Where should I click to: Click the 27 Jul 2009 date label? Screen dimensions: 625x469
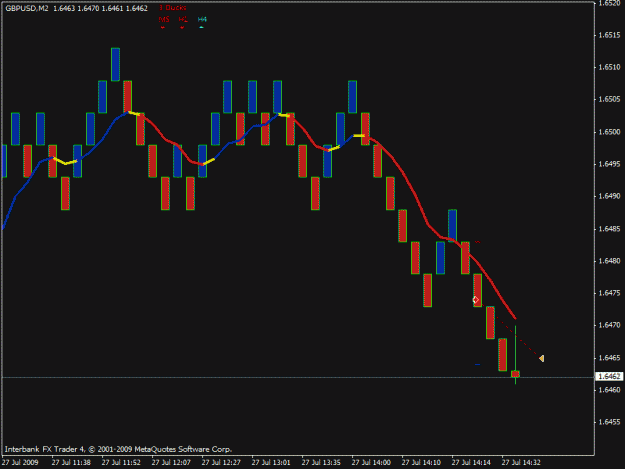[x=20, y=462]
